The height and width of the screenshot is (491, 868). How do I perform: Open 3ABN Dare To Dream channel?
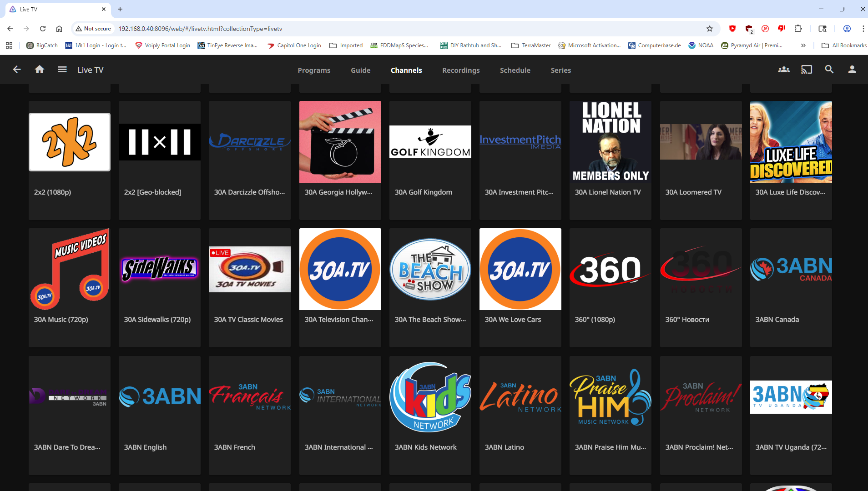tap(70, 415)
